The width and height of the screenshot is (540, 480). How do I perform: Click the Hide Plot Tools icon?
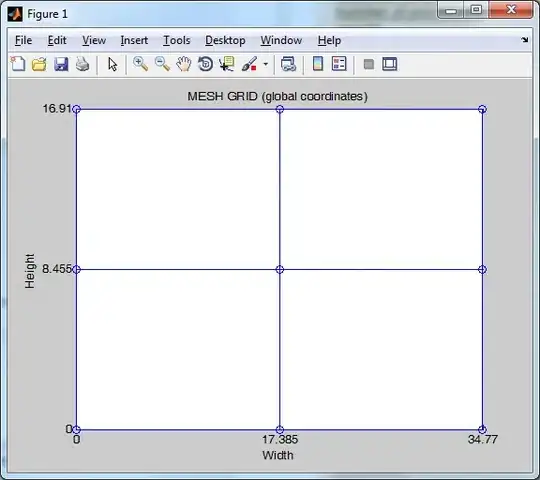click(x=369, y=64)
